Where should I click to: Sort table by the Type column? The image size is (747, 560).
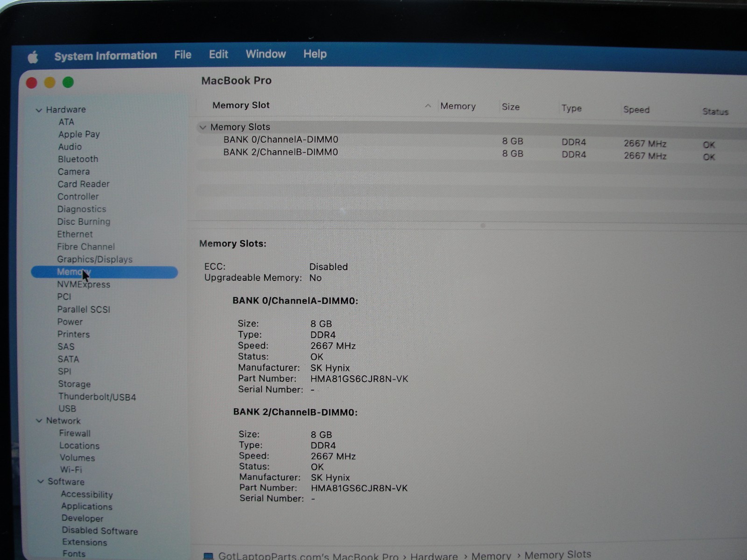571,108
